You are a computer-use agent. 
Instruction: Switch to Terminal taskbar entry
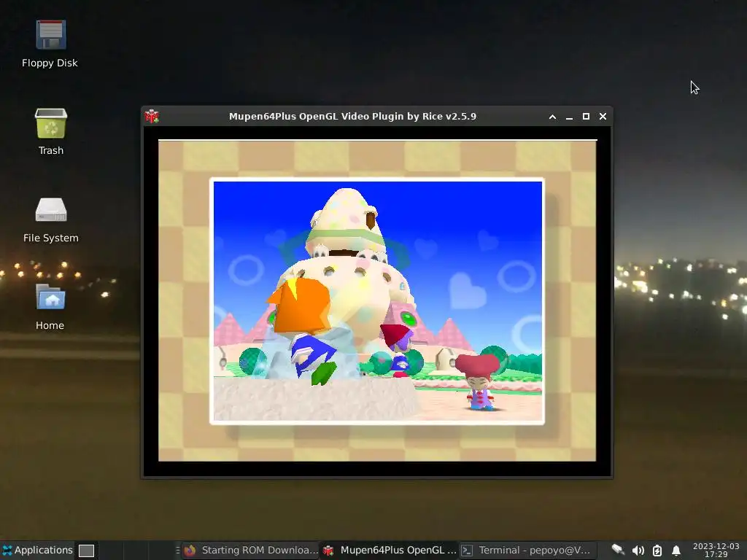coord(528,550)
